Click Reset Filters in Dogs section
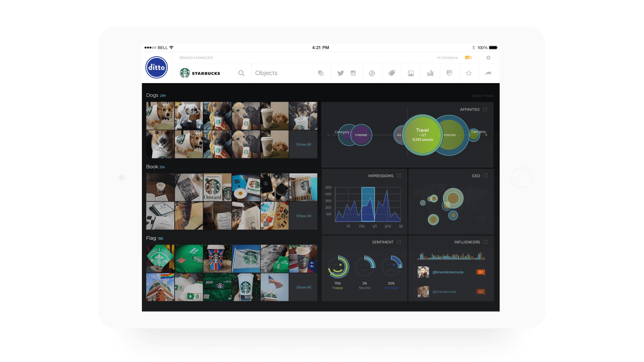Screen dimensions: 644x362 482,96
